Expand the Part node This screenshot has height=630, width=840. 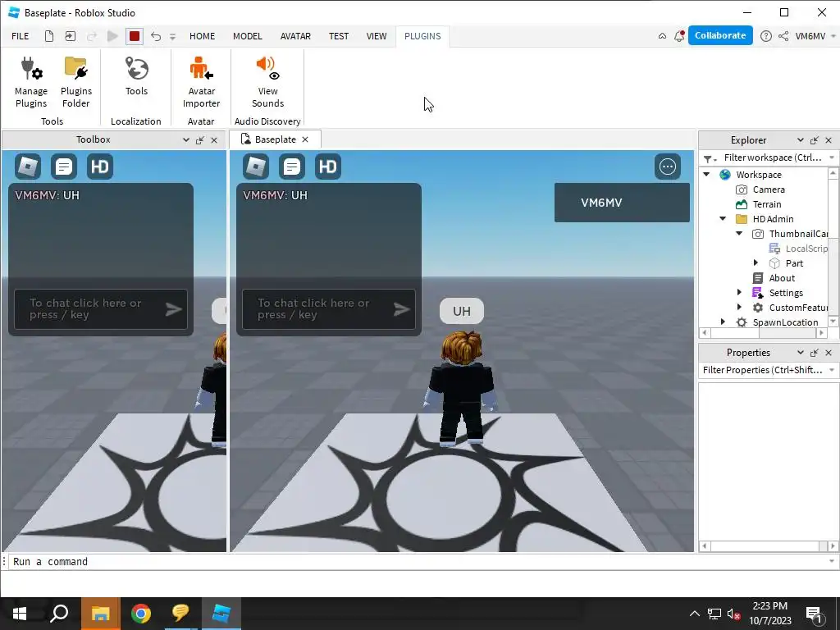[756, 262]
